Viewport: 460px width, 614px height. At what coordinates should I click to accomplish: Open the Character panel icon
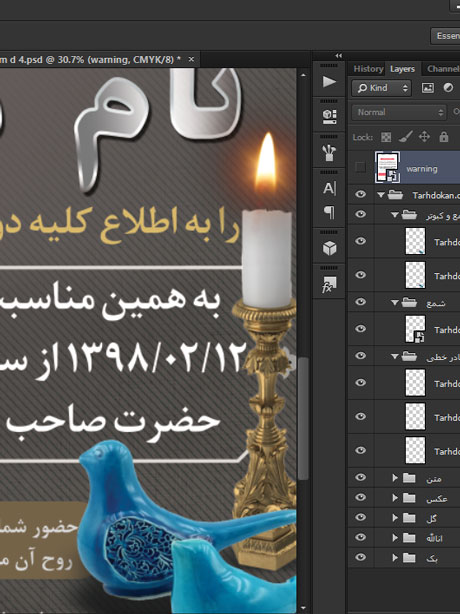329,188
